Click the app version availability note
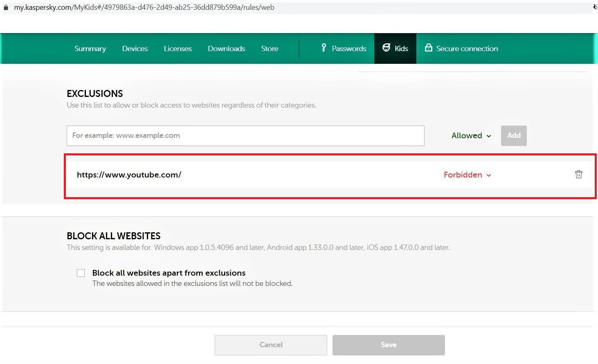 pyautogui.click(x=259, y=247)
